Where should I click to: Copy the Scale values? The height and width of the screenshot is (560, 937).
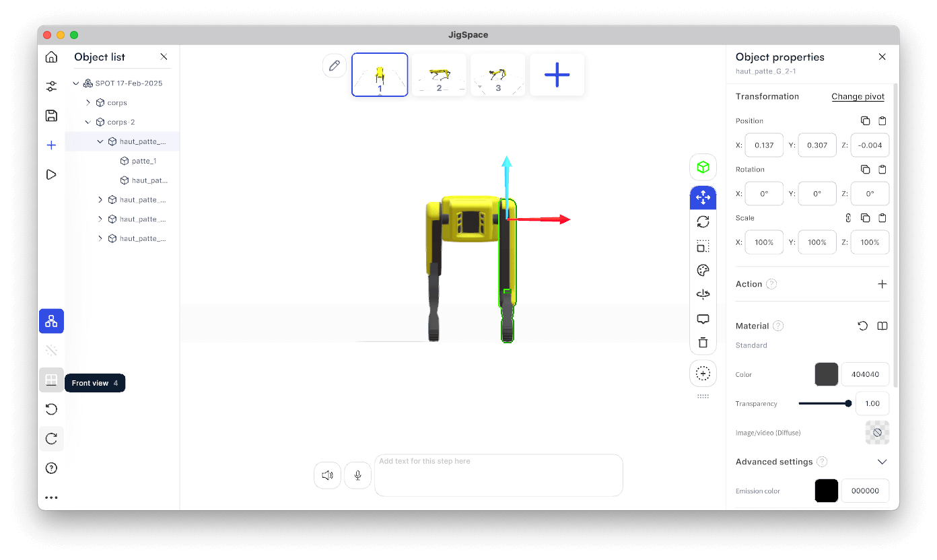[x=865, y=218]
